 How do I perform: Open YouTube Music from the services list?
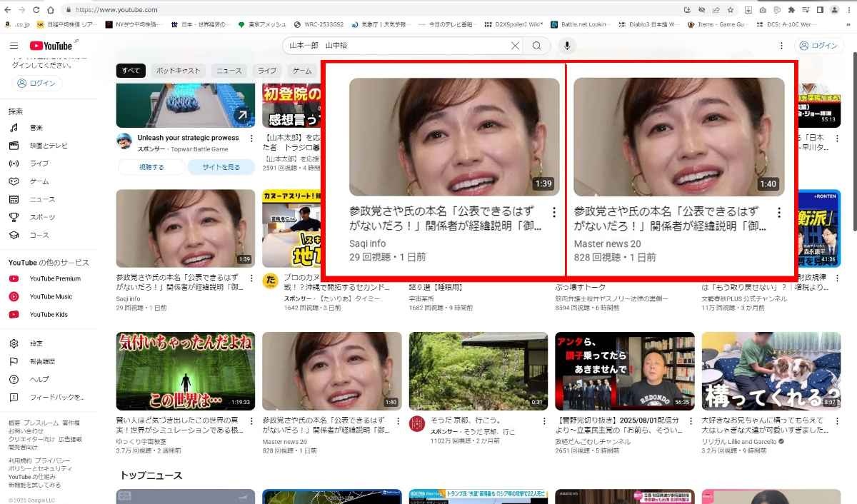[x=51, y=296]
